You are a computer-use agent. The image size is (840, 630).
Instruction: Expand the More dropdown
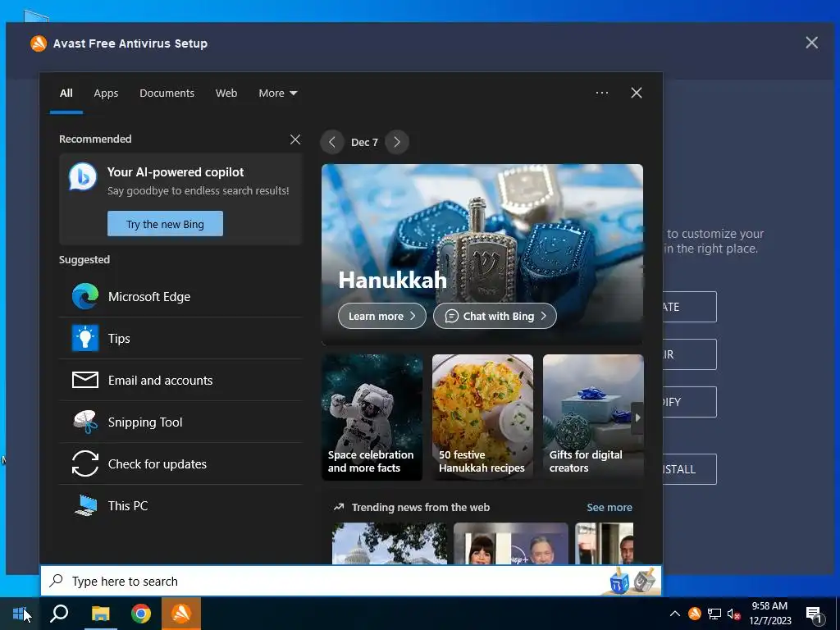277,94
